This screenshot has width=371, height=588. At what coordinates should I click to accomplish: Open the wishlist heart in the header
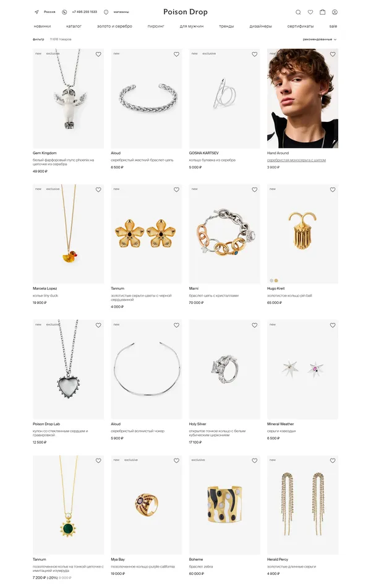(310, 12)
